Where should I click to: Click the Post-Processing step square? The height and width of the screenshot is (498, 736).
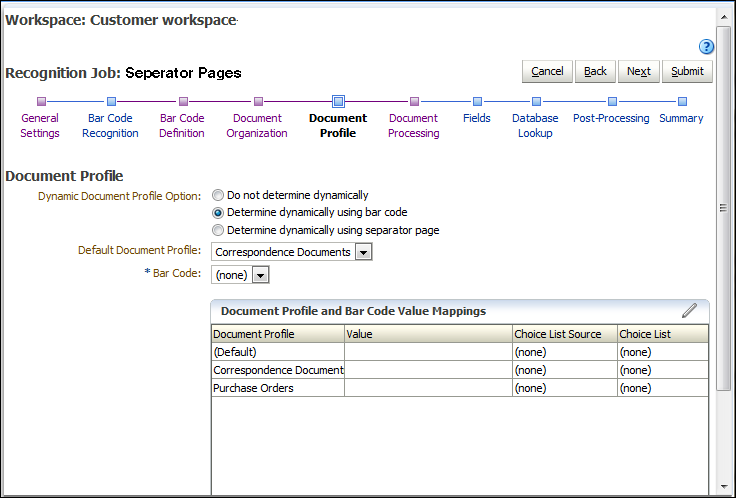click(612, 101)
